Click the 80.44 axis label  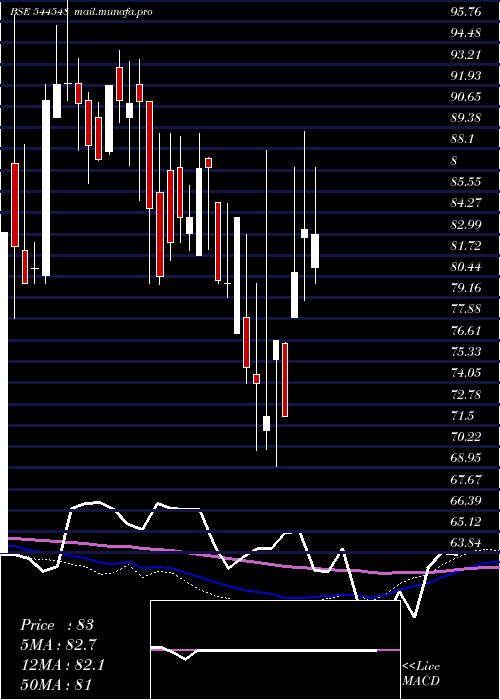[x=466, y=267]
